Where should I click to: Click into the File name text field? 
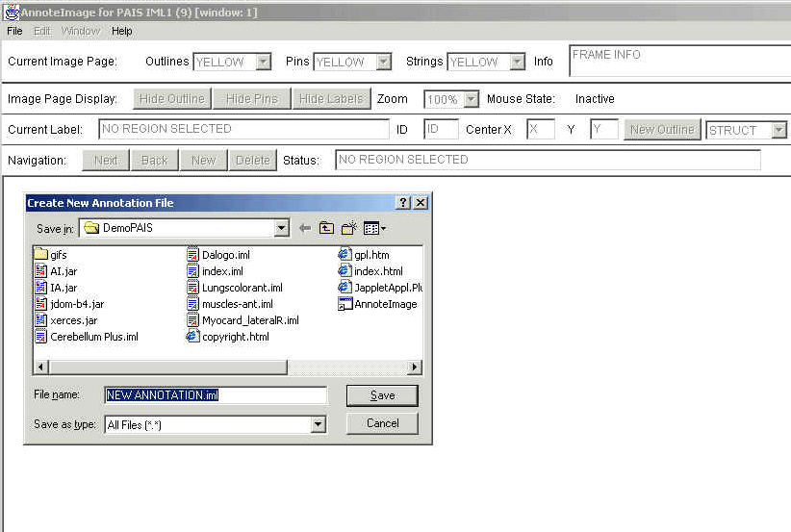coord(216,395)
